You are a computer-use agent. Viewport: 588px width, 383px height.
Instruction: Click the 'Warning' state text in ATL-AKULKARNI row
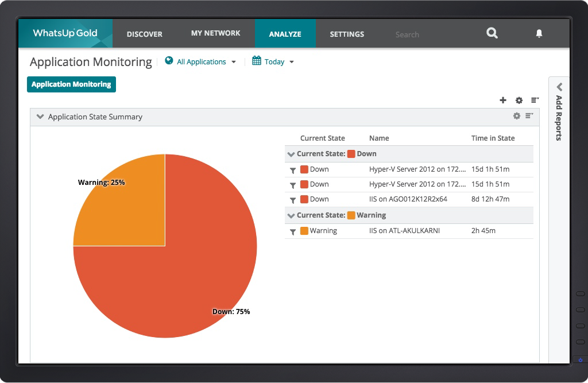[x=323, y=231]
